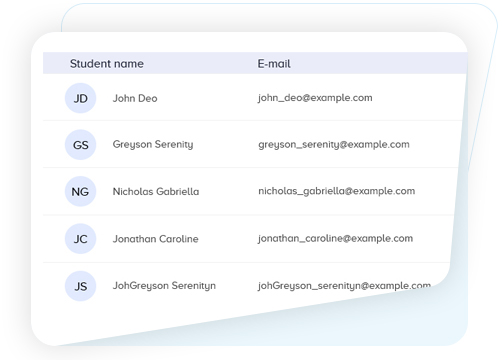Screen dimensions: 502x360
Task: Select the Jonathan Caroline table row
Action: pos(249,239)
